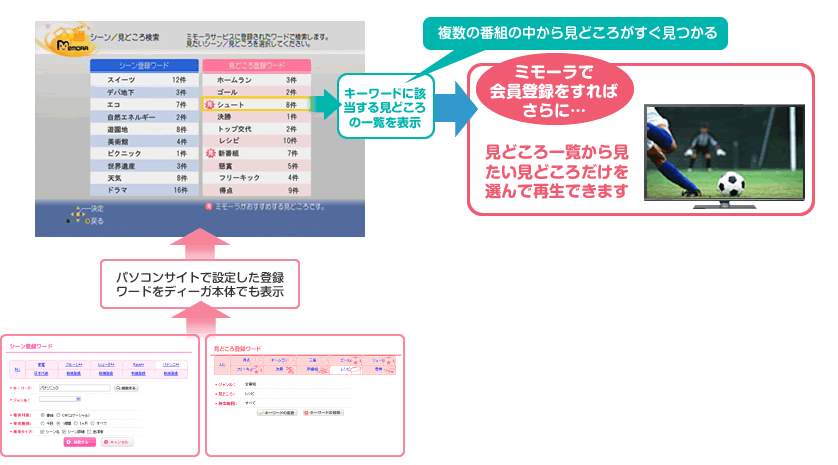838x465 pixels.
Task: Select the 1週間 search period radio button
Action: [x=59, y=422]
